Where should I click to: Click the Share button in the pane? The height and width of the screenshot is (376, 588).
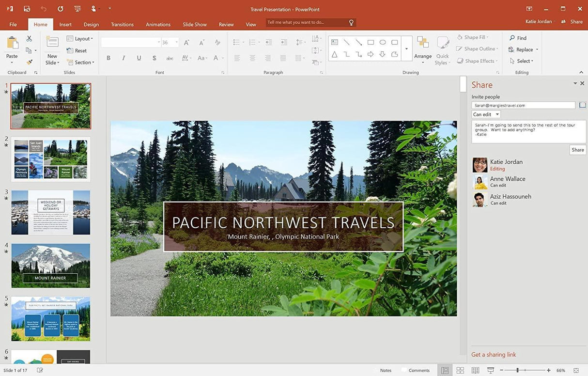click(577, 150)
